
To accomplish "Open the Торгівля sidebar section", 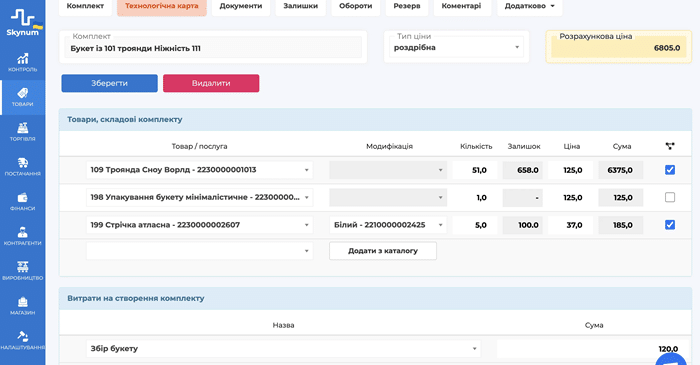I will (23, 132).
